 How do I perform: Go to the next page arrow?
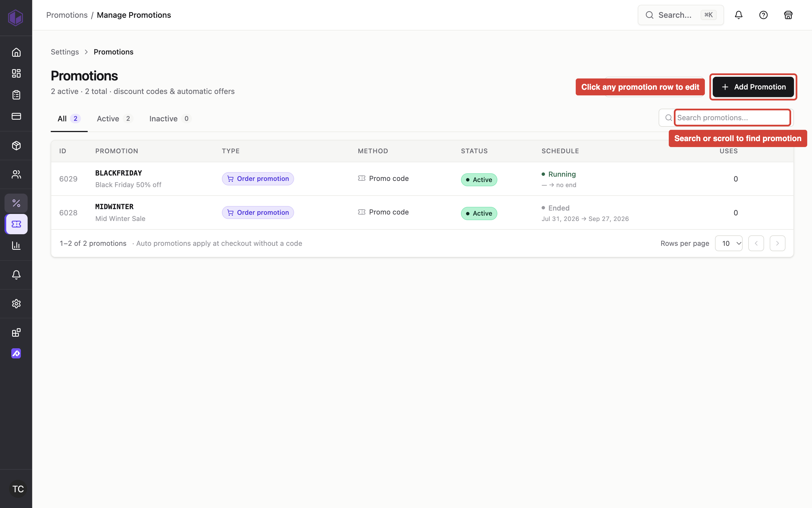pos(777,243)
